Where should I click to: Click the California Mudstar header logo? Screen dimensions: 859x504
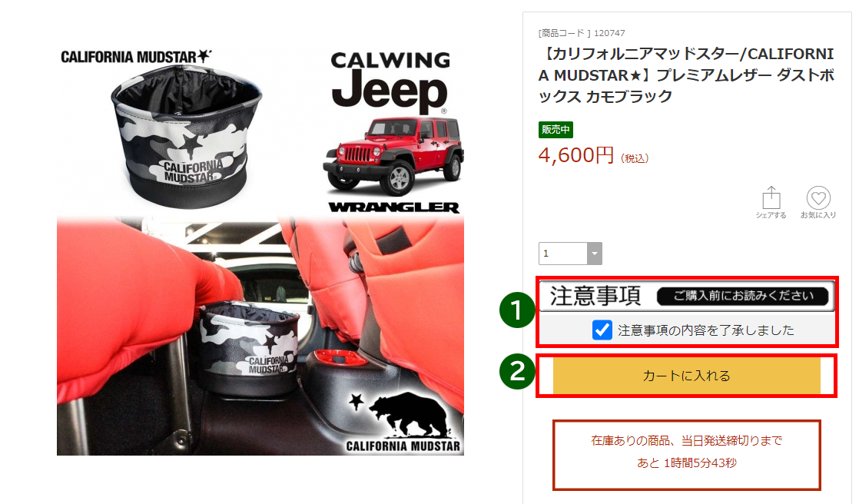click(136, 56)
